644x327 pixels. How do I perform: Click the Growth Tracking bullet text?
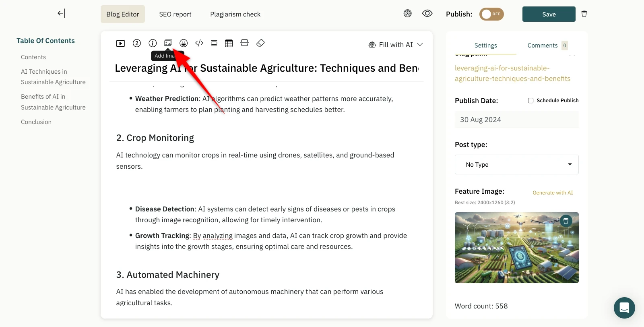pos(271,241)
